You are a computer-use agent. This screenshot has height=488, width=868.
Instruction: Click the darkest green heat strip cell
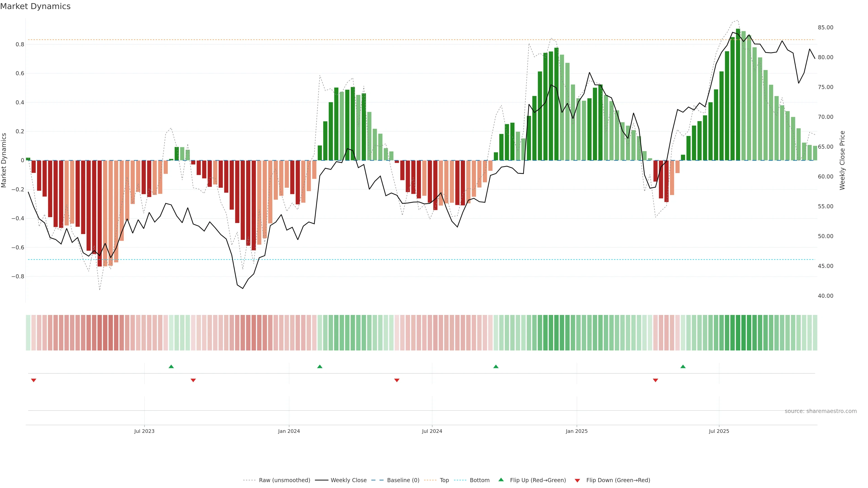point(738,333)
